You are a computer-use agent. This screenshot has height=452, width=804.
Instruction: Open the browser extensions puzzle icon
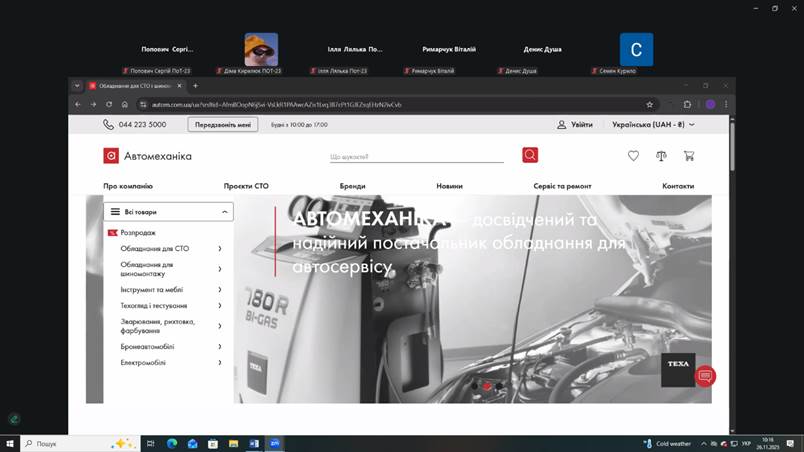coord(687,104)
